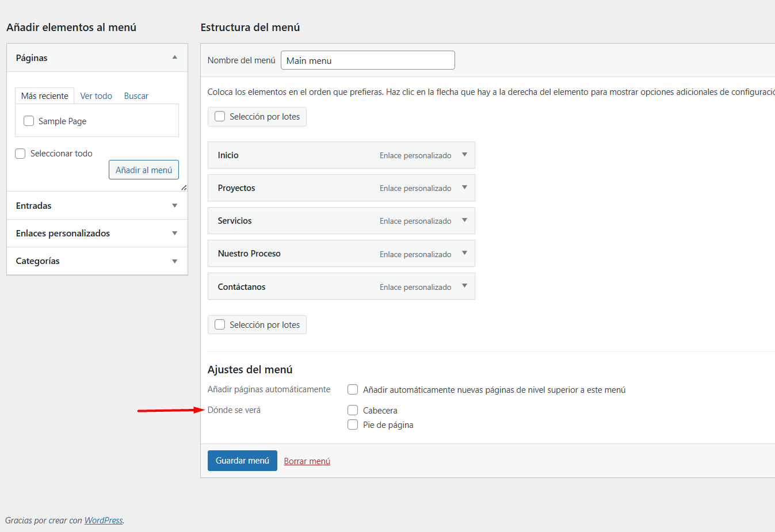
Task: Expand Enlaces personalizados section
Action: [x=175, y=233]
